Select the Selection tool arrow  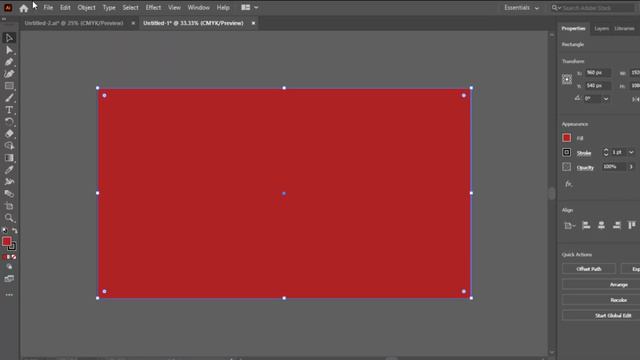(9, 38)
